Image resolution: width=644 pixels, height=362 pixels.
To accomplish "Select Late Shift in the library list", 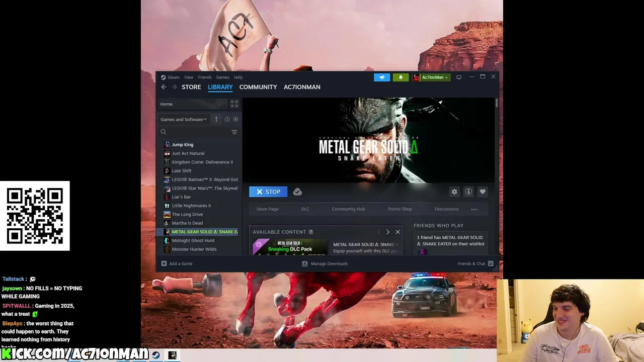I will [182, 171].
